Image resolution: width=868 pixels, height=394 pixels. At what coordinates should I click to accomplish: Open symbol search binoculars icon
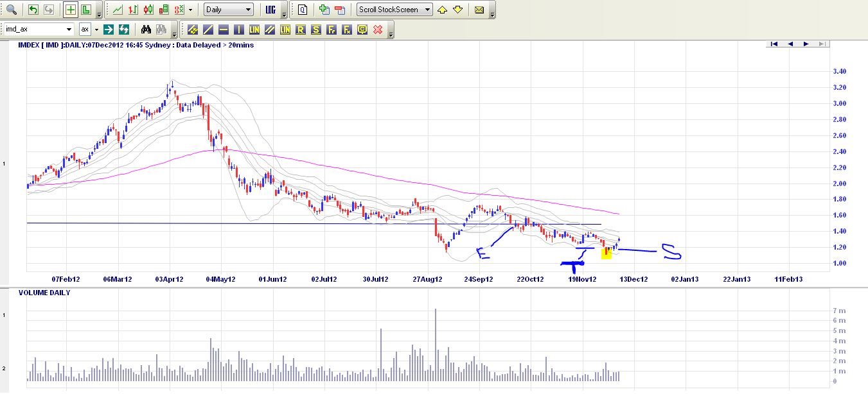[146, 29]
